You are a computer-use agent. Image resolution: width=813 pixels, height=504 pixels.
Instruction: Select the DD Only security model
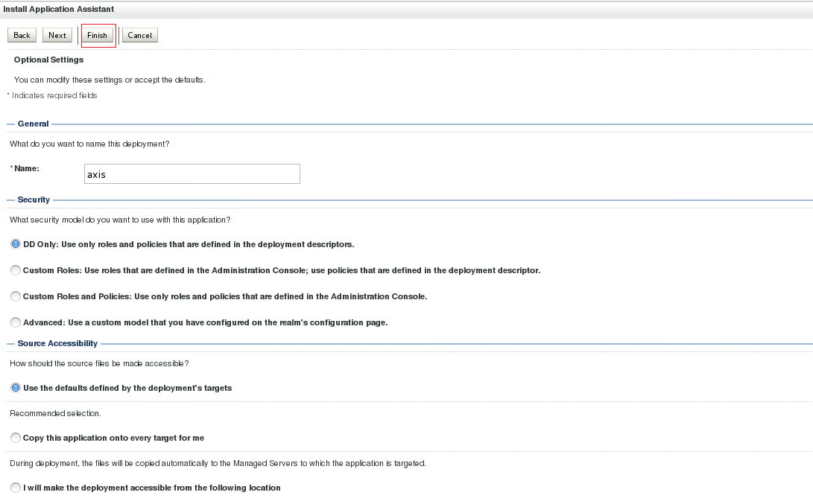click(16, 244)
